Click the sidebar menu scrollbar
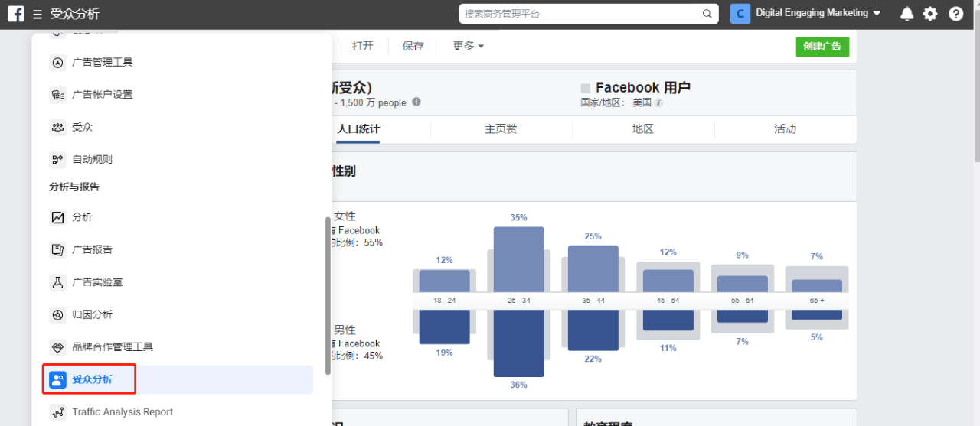 point(328,294)
